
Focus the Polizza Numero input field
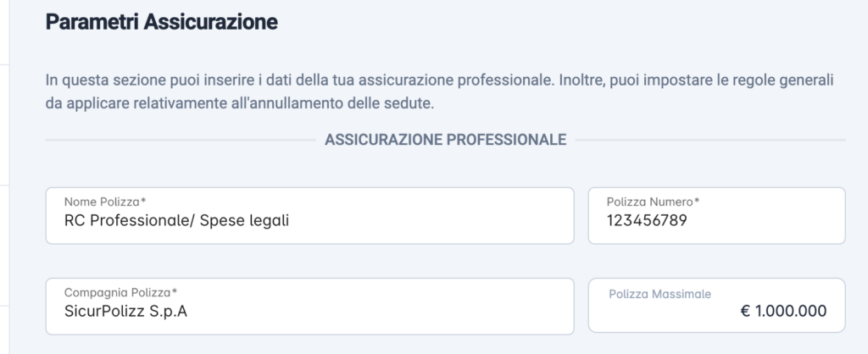tap(716, 216)
